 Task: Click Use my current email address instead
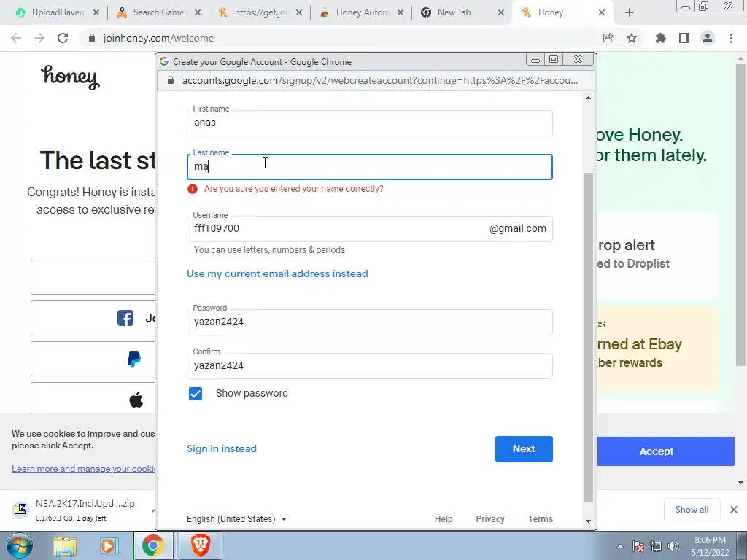[x=277, y=274]
